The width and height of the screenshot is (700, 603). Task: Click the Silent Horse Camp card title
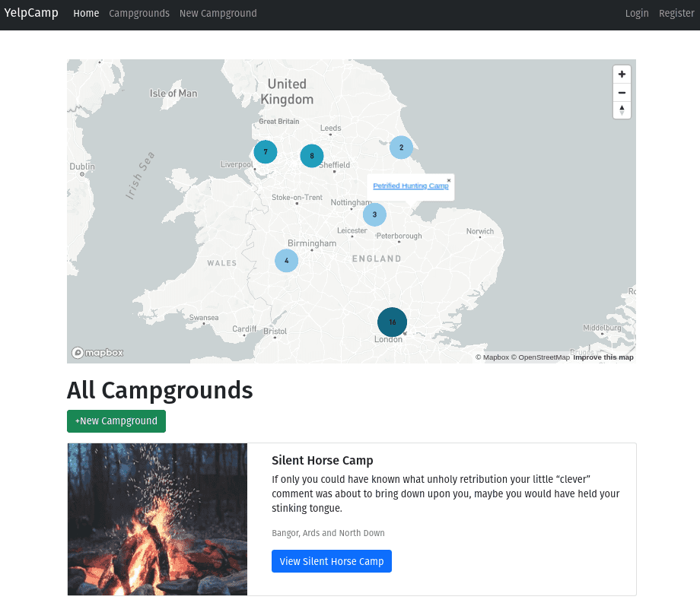(323, 460)
